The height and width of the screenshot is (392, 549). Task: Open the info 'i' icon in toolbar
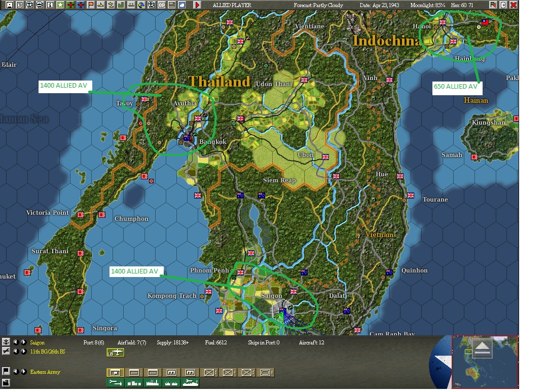[50, 5]
